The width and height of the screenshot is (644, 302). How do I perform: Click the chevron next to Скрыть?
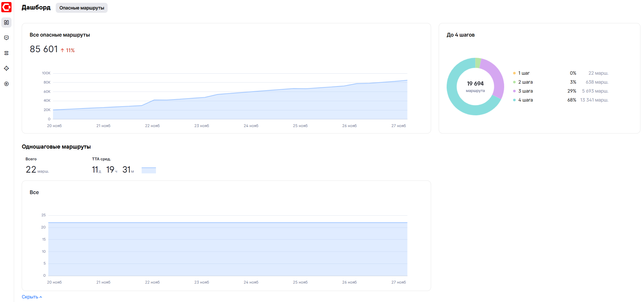(x=41, y=297)
